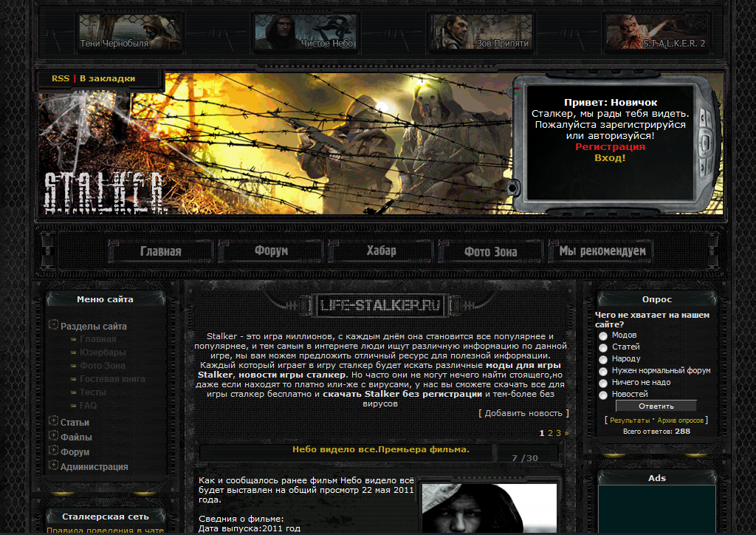The width and height of the screenshot is (756, 535).
Task: Click the В закладки bookmark link
Action: point(107,78)
